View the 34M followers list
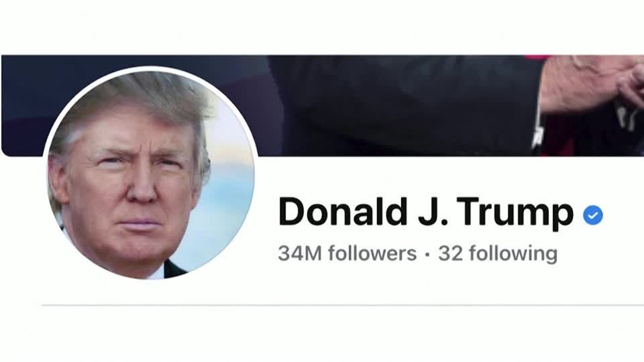The image size is (644, 362). coord(347,253)
